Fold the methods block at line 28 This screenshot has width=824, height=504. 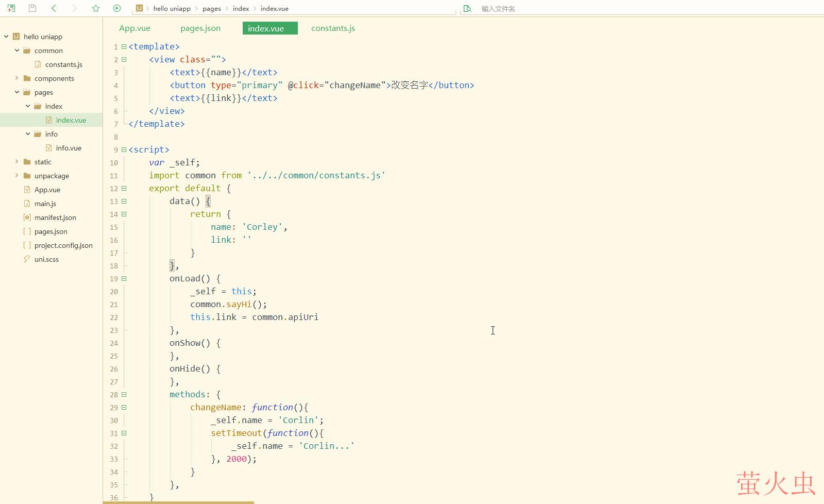point(124,394)
